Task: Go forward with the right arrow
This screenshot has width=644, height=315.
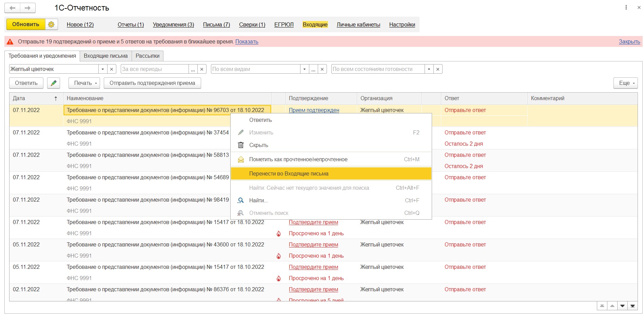Action: [28, 8]
